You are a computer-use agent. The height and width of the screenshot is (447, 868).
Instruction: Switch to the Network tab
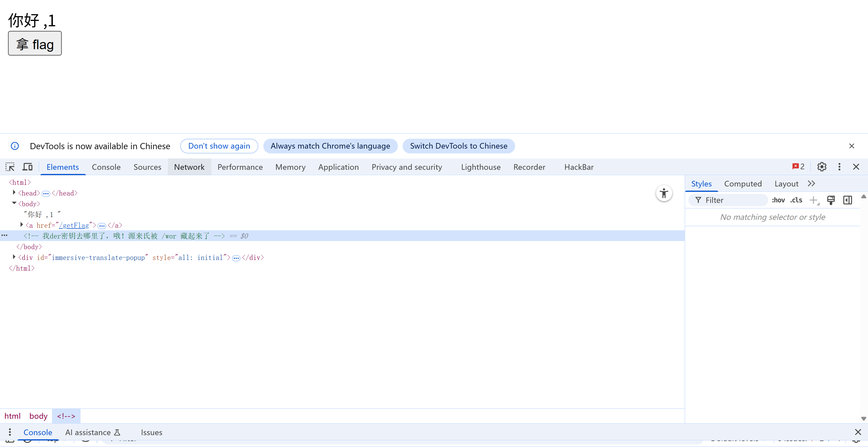(189, 167)
